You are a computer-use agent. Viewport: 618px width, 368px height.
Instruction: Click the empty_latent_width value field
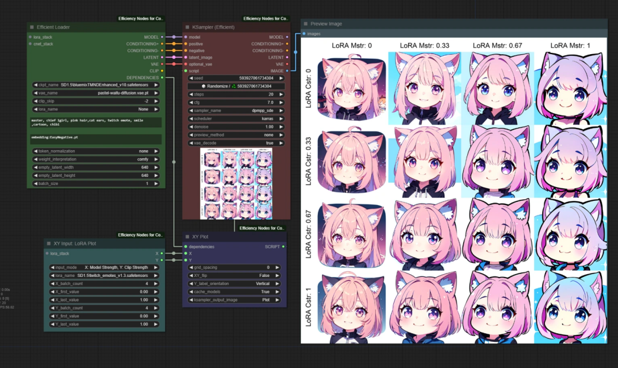click(96, 167)
